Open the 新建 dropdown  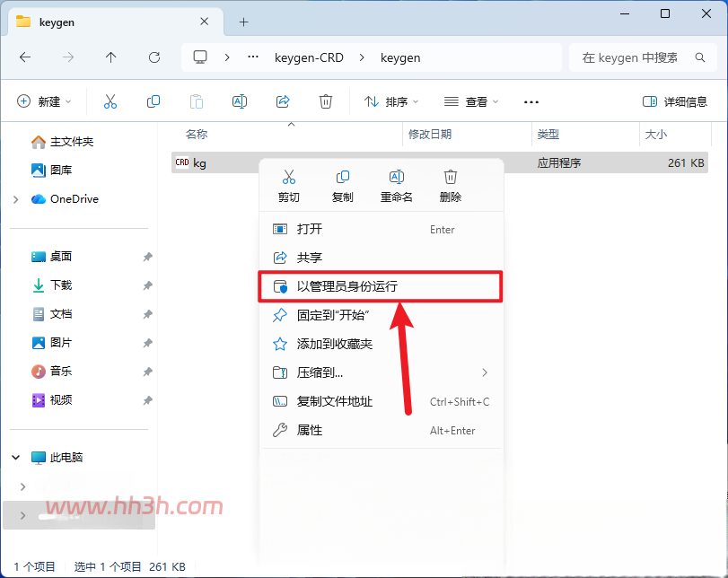[x=44, y=101]
